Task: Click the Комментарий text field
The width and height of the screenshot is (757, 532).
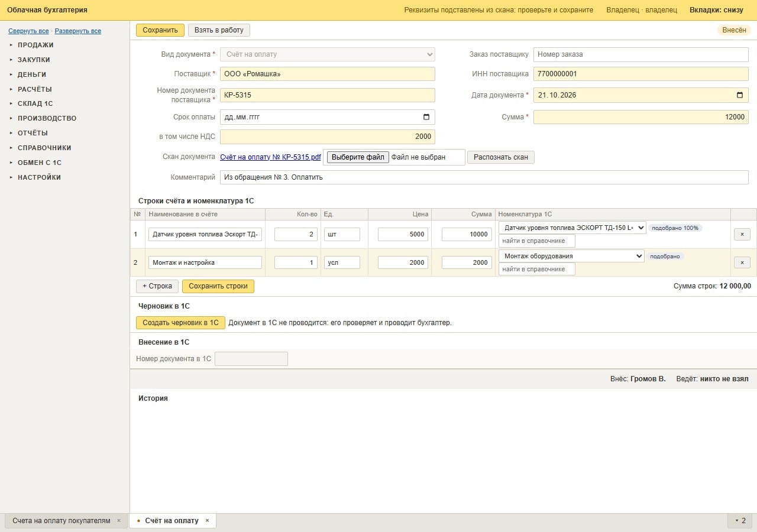Action: pos(484,177)
